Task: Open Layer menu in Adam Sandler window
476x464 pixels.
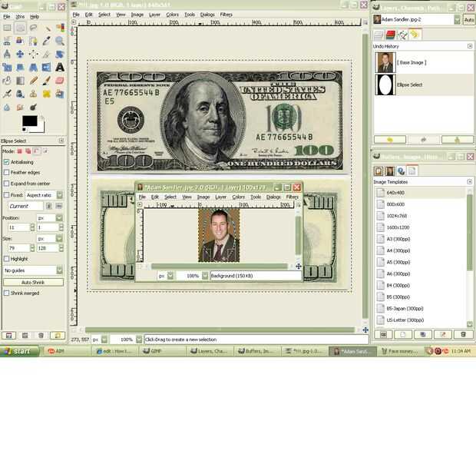Action: [x=220, y=197]
